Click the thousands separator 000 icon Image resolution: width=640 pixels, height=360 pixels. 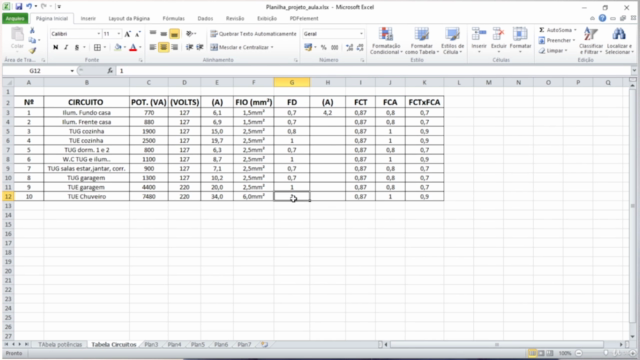335,47
